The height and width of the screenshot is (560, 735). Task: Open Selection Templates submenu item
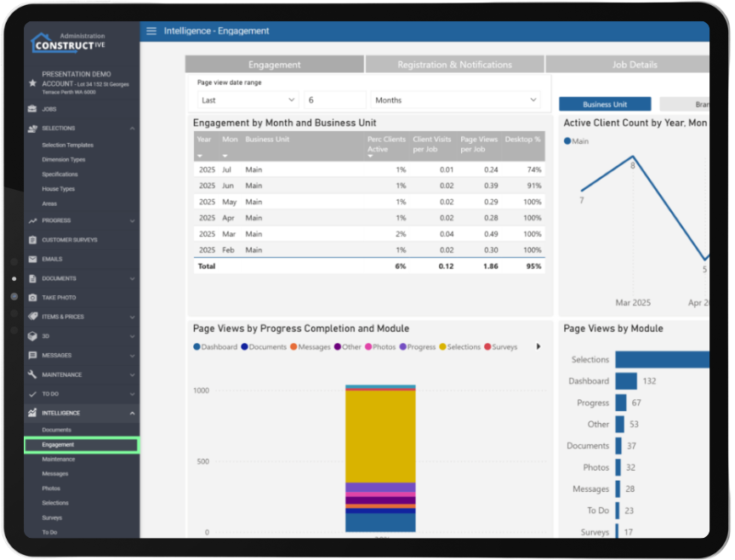(x=67, y=145)
